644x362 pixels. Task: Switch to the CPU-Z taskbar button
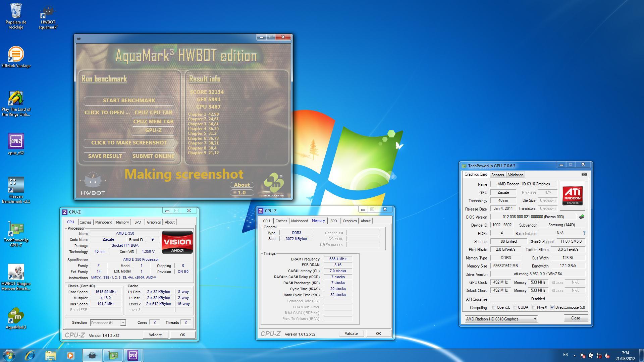[x=133, y=355]
